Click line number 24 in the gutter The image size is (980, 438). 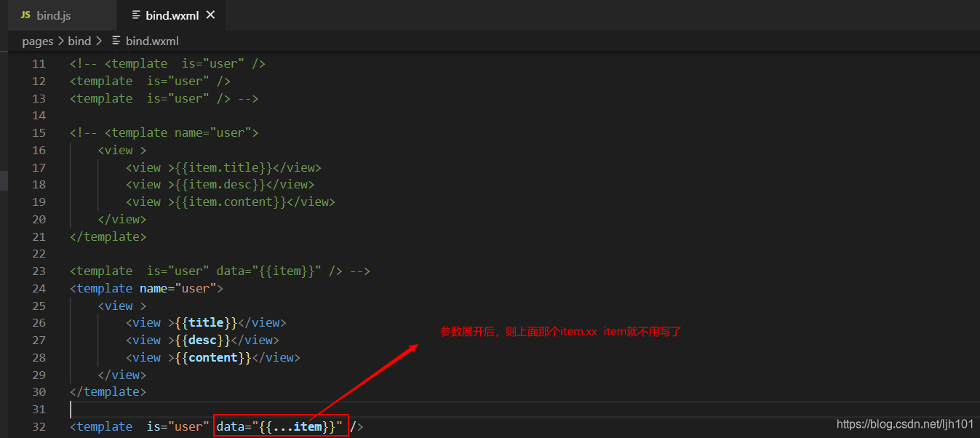pos(39,288)
